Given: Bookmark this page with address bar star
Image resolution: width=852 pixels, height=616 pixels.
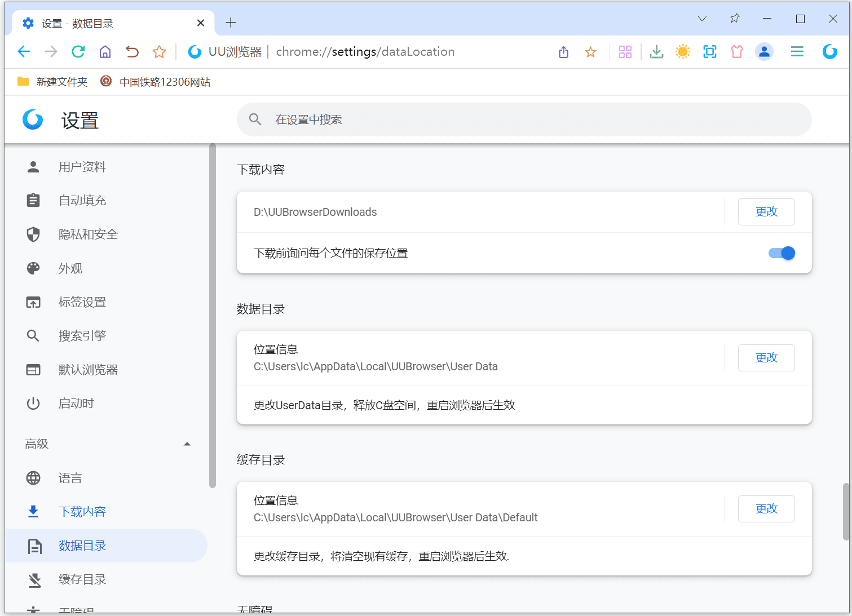Looking at the screenshot, I should click(590, 52).
